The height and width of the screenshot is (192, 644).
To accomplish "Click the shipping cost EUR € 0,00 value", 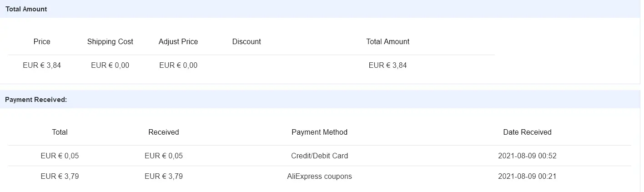I will 110,65.
